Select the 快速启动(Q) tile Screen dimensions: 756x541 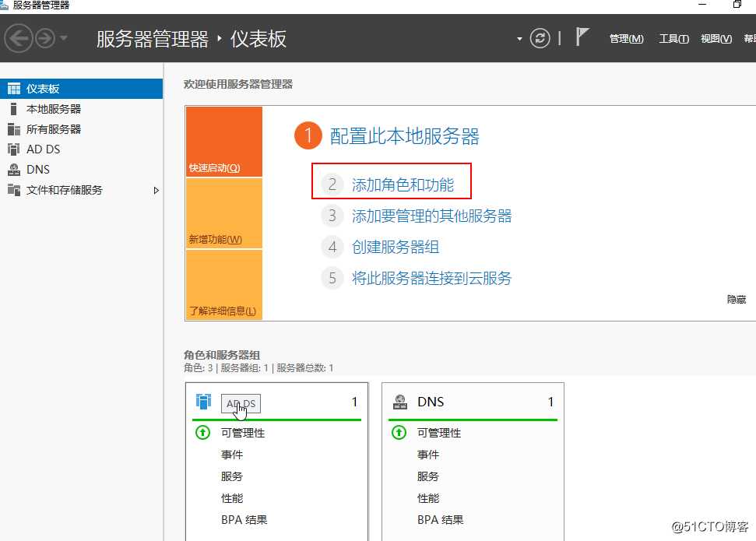pyautogui.click(x=224, y=142)
